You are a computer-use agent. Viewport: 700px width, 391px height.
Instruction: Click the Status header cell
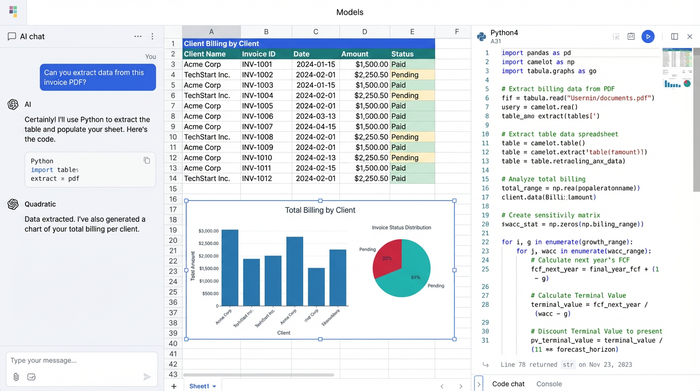412,54
